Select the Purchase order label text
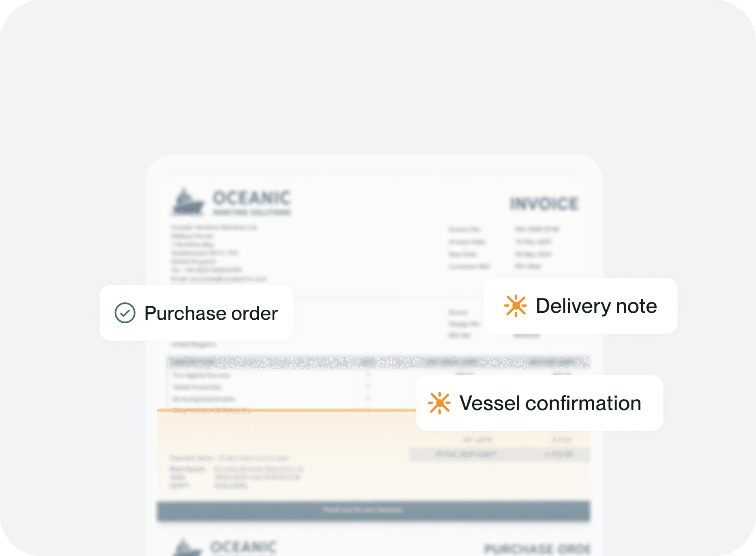The height and width of the screenshot is (556, 756). [211, 313]
